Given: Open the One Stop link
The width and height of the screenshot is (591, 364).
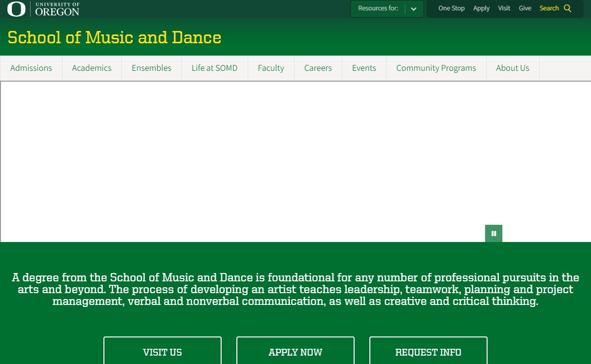Looking at the screenshot, I should 451,8.
